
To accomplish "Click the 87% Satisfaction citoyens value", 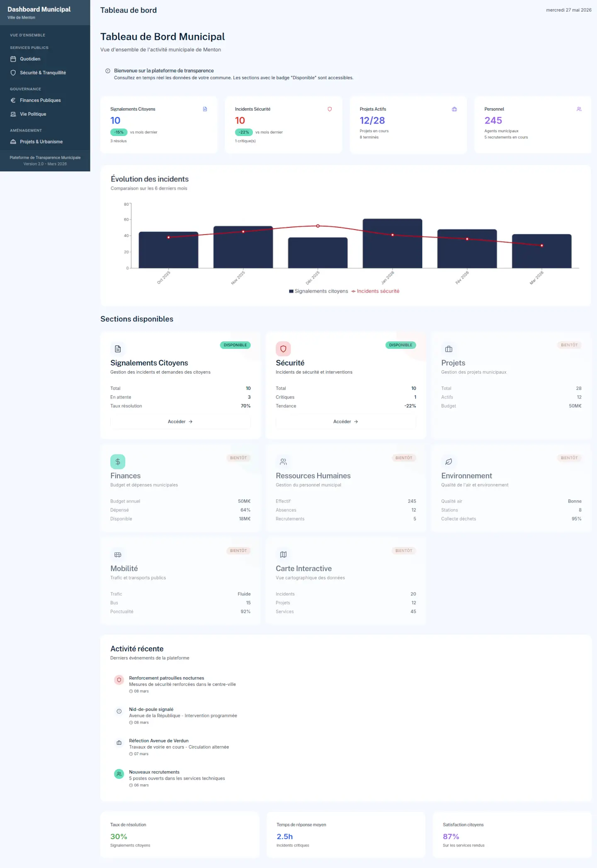I will [x=451, y=837].
